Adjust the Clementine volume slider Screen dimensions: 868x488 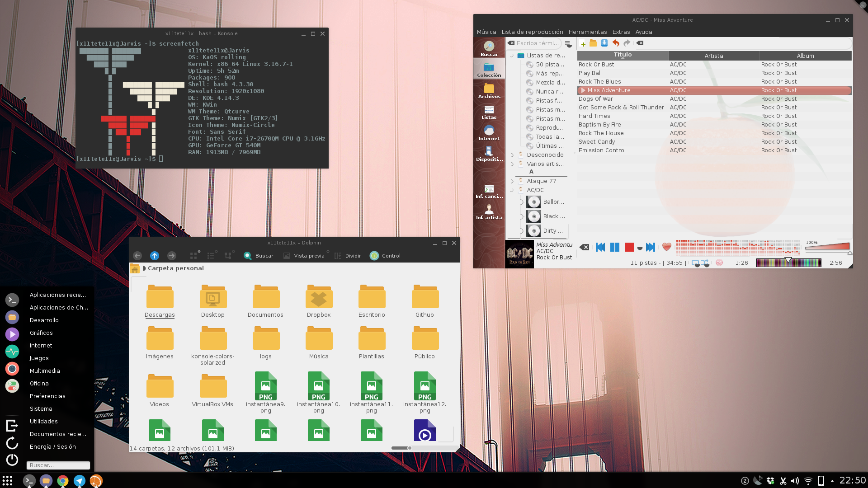[827, 247]
